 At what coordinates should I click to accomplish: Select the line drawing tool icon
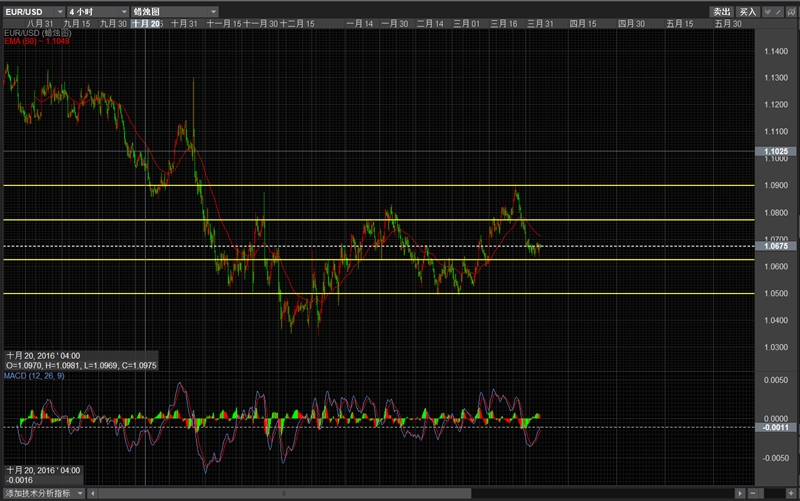pyautogui.click(x=779, y=12)
